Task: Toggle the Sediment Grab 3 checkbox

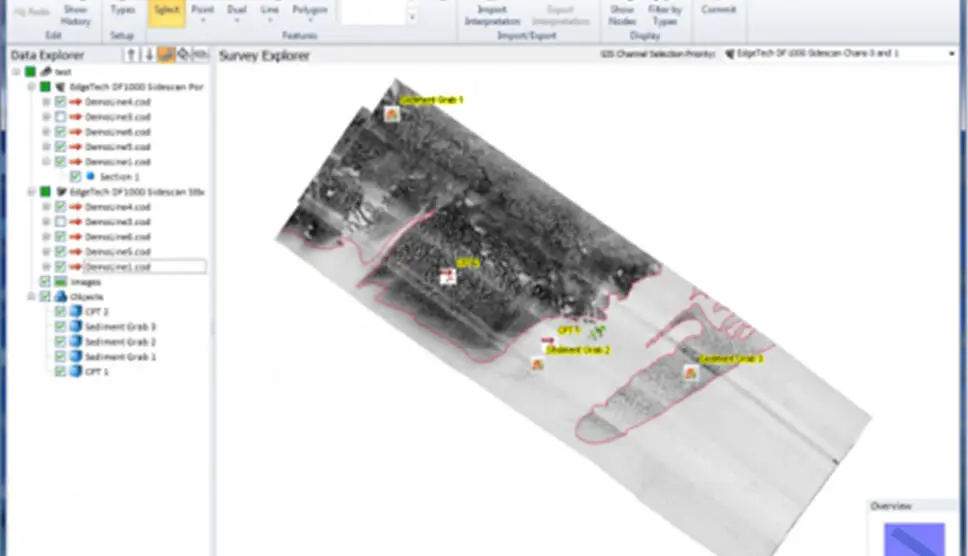Action: (x=61, y=327)
